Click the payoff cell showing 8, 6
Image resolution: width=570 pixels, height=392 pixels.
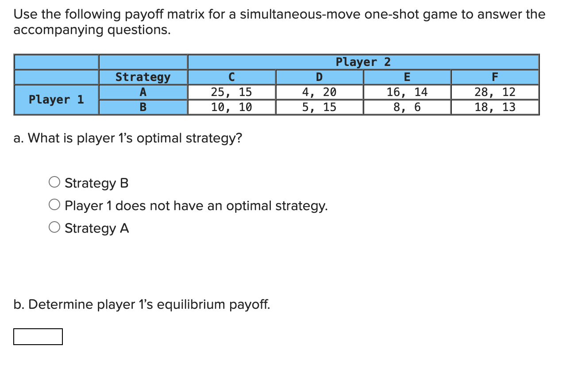[x=406, y=107]
